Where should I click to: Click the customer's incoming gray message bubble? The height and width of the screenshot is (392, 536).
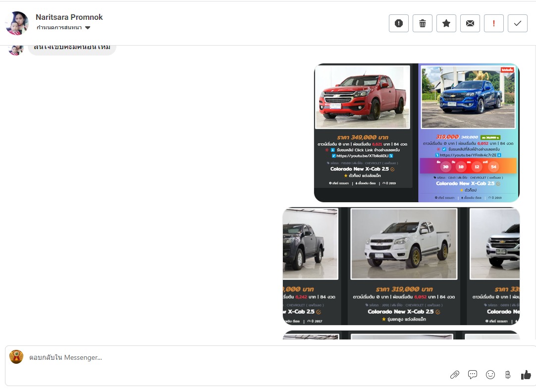[72, 49]
